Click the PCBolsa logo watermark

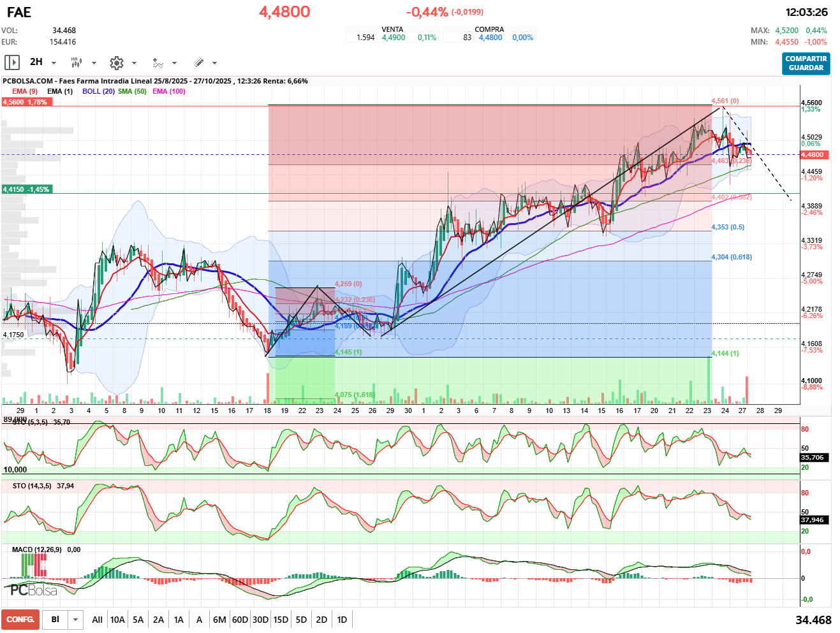(x=34, y=590)
